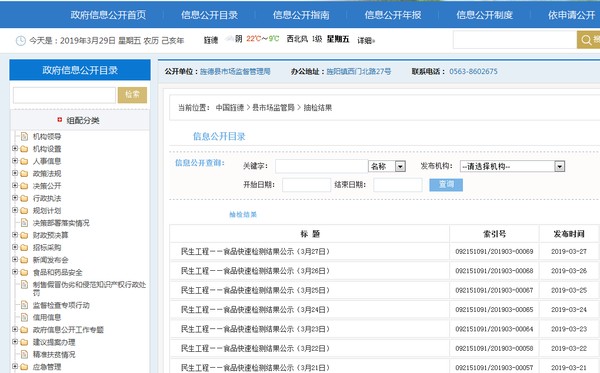Select index number 092151091/201903-00069
Viewport: 600px width, 373px height.
[494, 251]
